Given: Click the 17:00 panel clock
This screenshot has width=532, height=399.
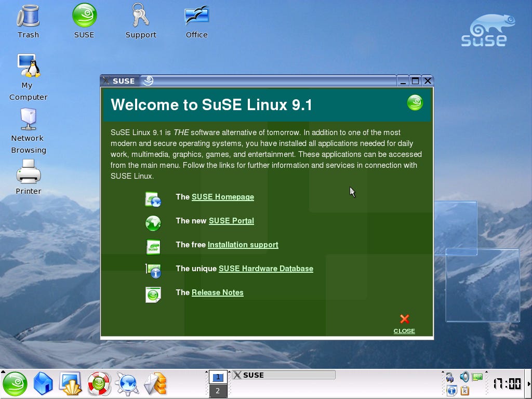Looking at the screenshot, I should click(507, 384).
